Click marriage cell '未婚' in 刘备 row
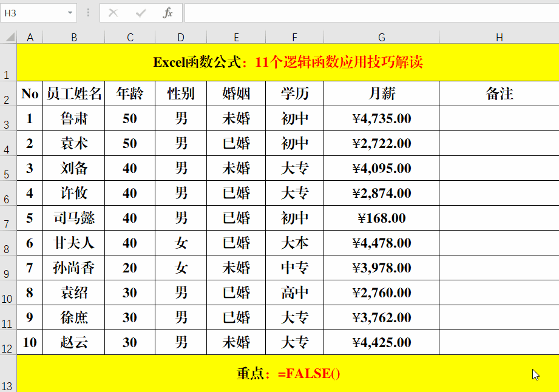Image resolution: width=559 pixels, height=392 pixels. pyautogui.click(x=236, y=168)
